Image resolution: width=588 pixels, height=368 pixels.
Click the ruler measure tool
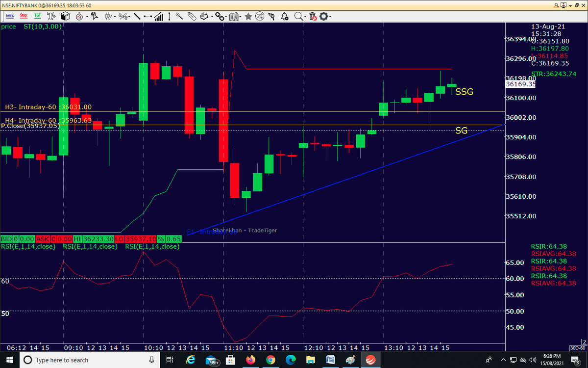(x=191, y=16)
